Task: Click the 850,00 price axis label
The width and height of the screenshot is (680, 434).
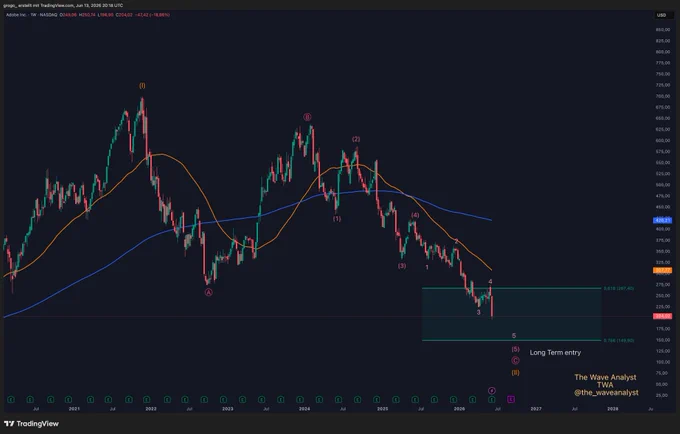Action: point(663,29)
